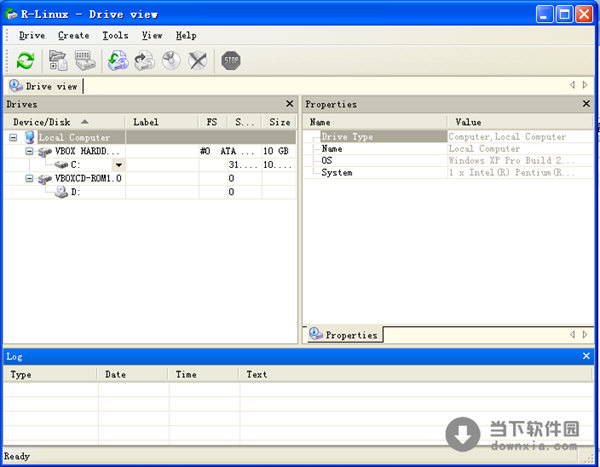Open the Help menu

click(x=186, y=36)
